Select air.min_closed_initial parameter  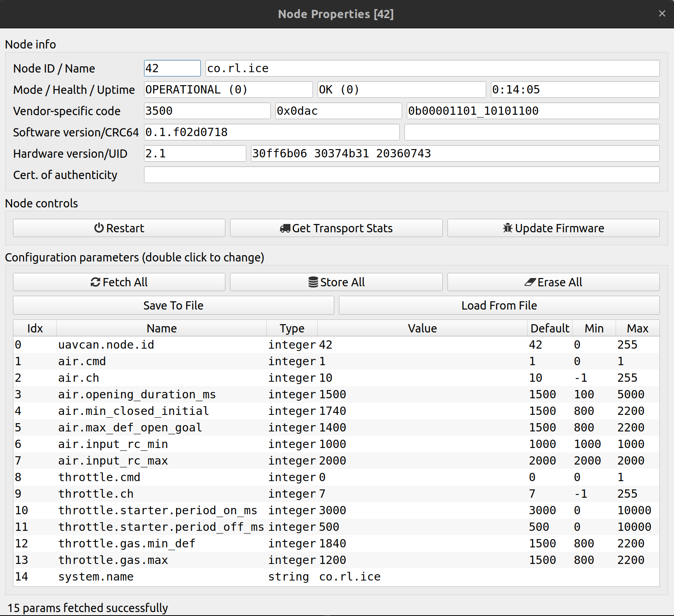point(133,411)
